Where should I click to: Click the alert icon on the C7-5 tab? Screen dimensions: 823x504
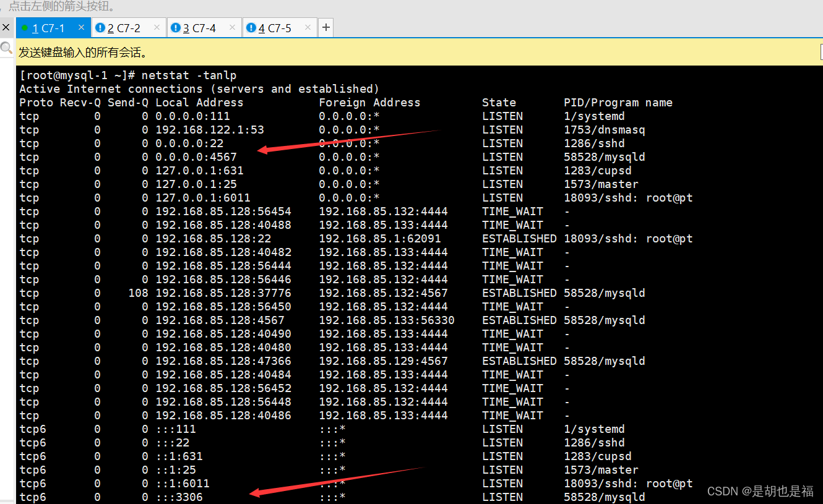coord(252,27)
